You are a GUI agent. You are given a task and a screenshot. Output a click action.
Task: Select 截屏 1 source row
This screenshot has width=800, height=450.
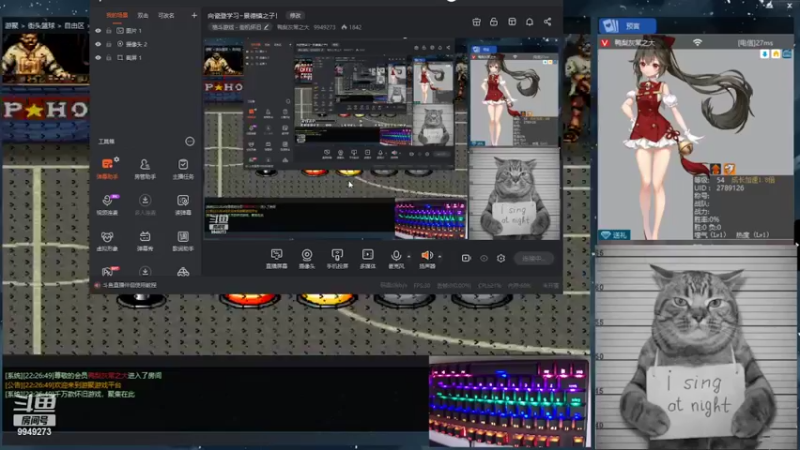pyautogui.click(x=146, y=58)
